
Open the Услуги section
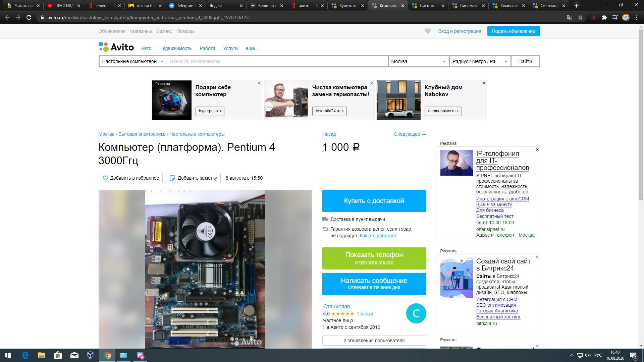tap(230, 48)
